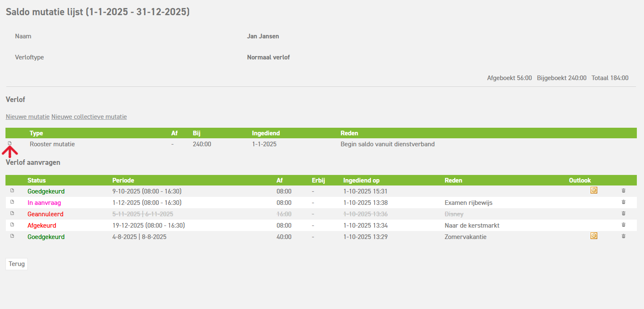Open details icon for Examen rijbewijs request
The height and width of the screenshot is (309, 644).
click(12, 202)
